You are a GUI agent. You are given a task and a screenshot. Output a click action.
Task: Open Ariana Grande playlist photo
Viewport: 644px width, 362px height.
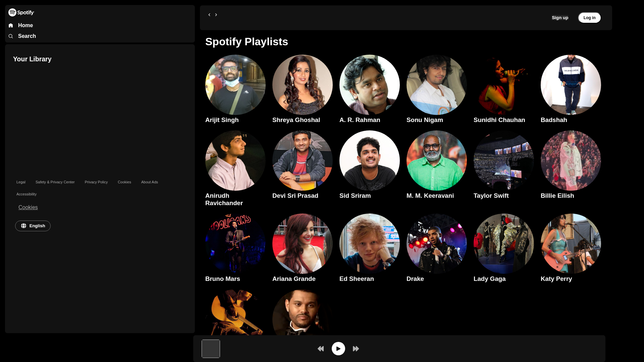303,244
